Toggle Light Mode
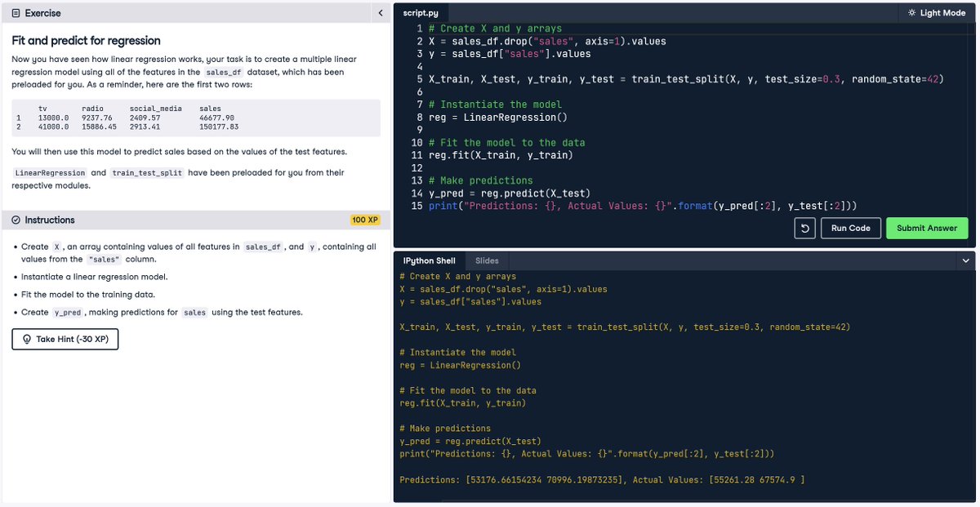 tap(936, 13)
